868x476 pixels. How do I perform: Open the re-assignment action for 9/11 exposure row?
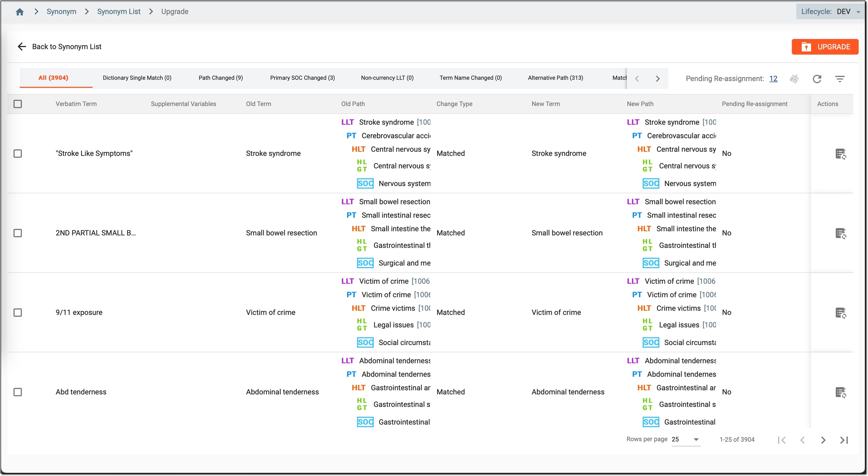point(841,313)
